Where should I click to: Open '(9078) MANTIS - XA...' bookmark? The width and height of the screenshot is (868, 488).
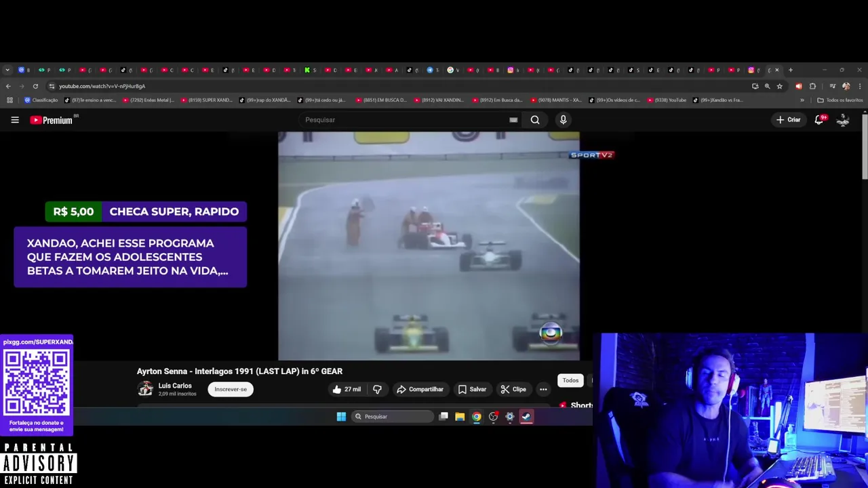557,100
